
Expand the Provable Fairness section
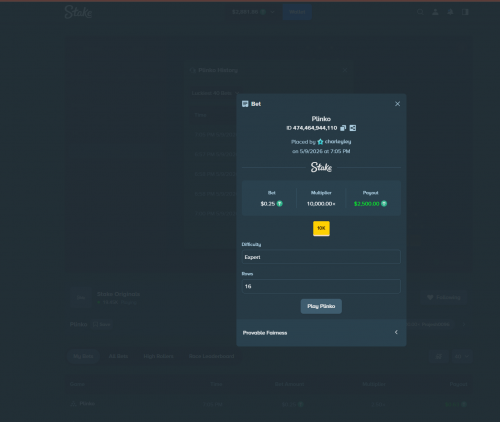321,333
